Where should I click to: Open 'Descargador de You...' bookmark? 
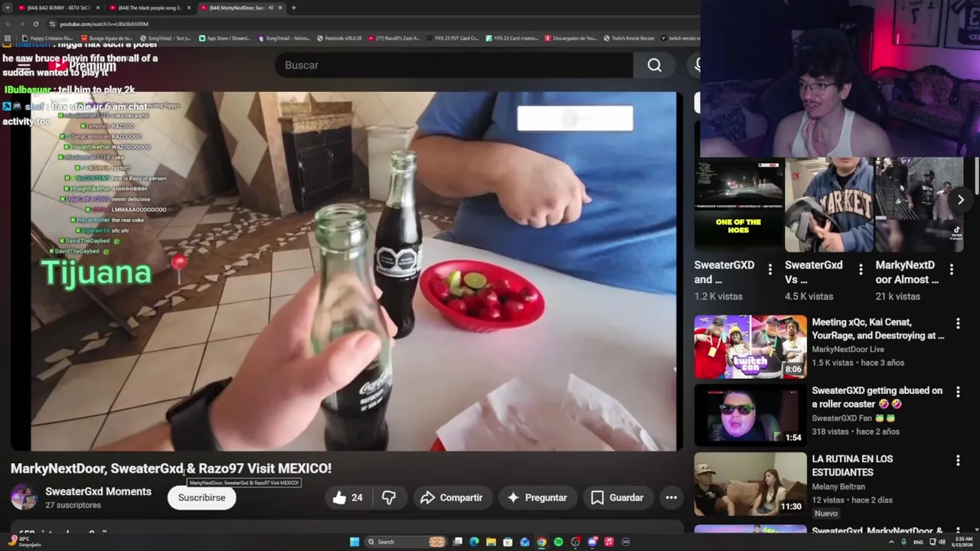coord(570,37)
